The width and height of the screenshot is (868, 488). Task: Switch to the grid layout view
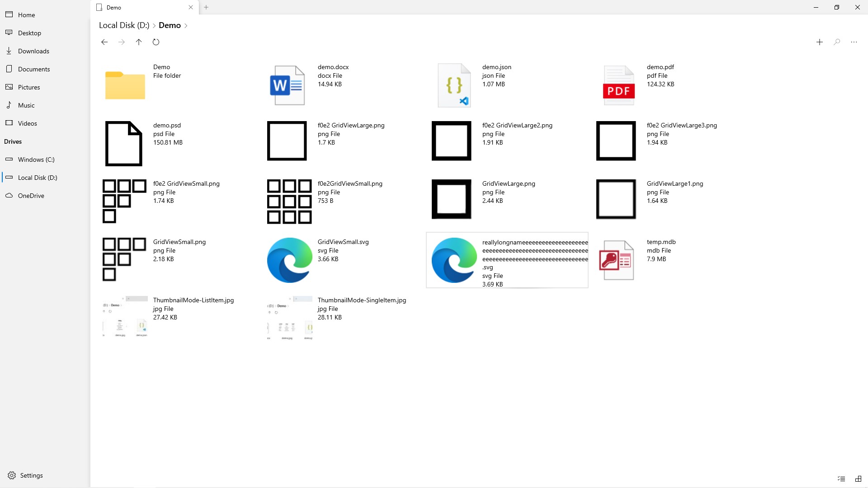858,479
